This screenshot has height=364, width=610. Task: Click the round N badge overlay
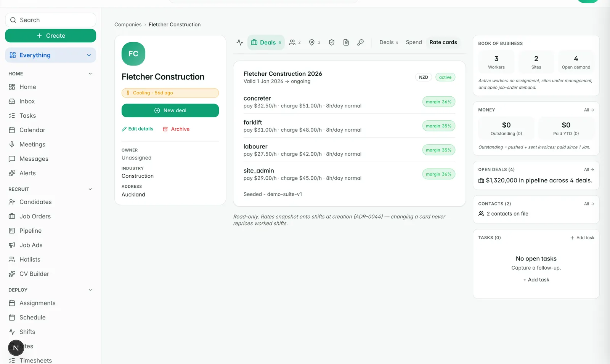[x=16, y=348]
